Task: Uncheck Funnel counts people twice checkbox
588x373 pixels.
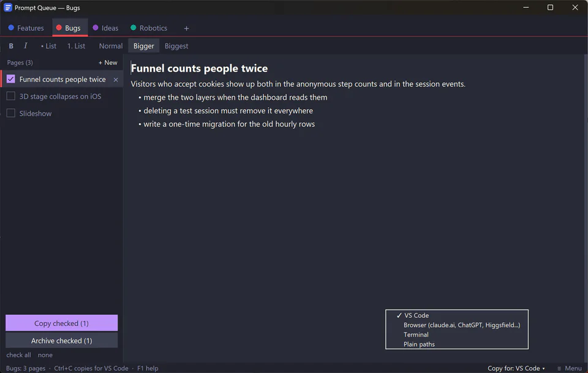Action: tap(11, 79)
